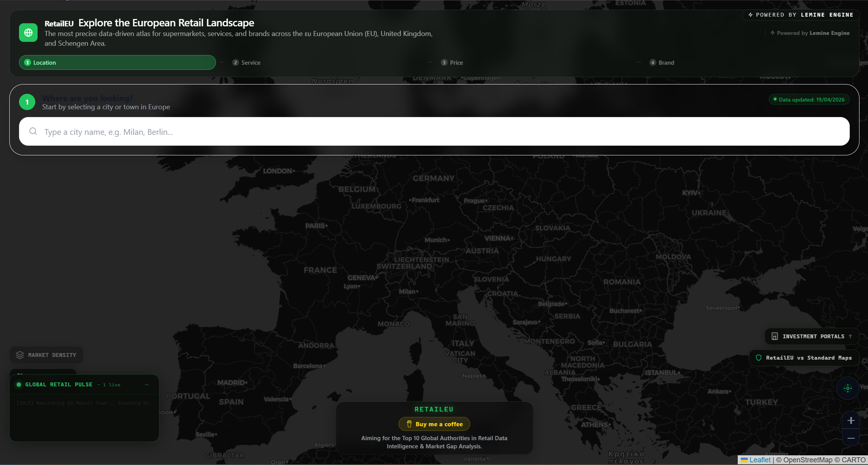Click the shield icon beside RetailEU vs Standard Maps
Viewport: 868px width, 465px height.
(759, 358)
